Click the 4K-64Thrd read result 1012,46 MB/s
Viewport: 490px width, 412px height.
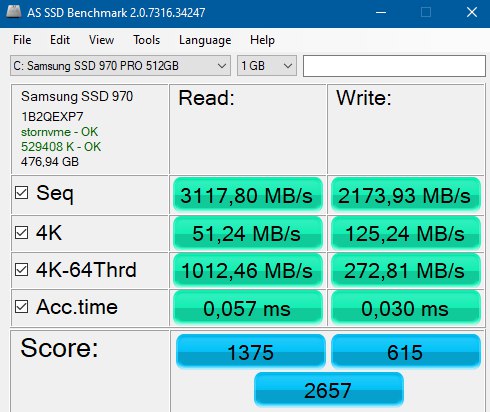pos(248,270)
